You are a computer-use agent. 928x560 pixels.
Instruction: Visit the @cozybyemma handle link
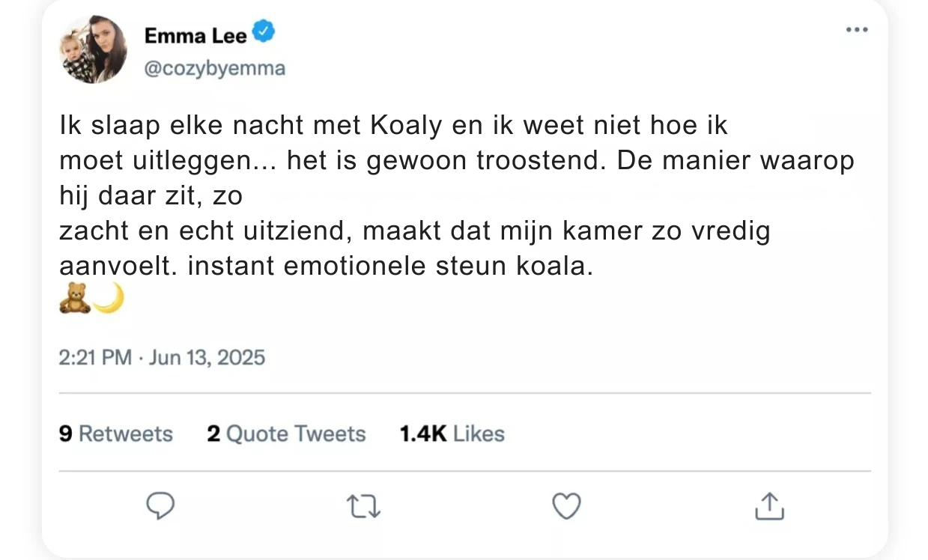[214, 68]
